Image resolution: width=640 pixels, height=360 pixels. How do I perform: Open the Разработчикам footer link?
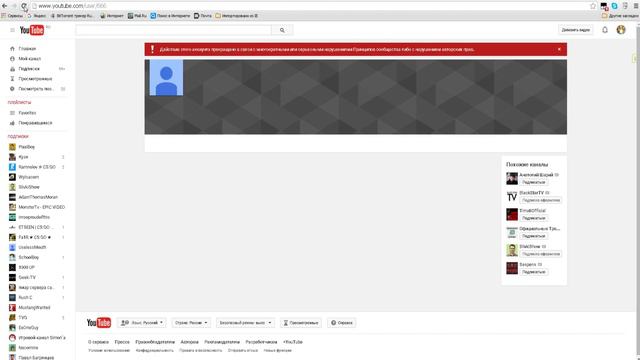click(261, 342)
